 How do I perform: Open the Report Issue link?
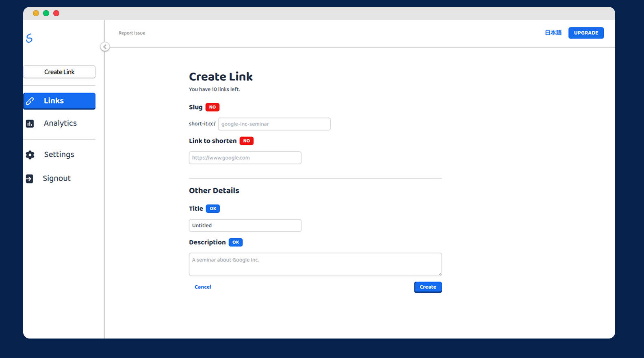point(132,33)
